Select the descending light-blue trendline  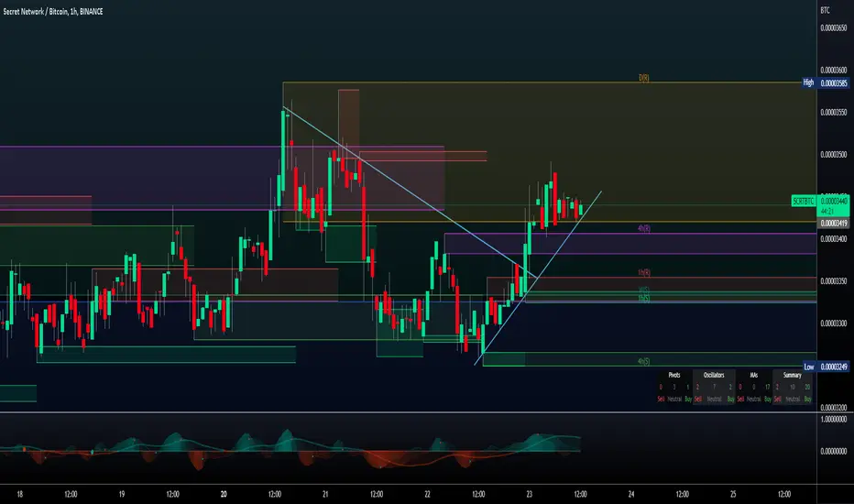(409, 192)
